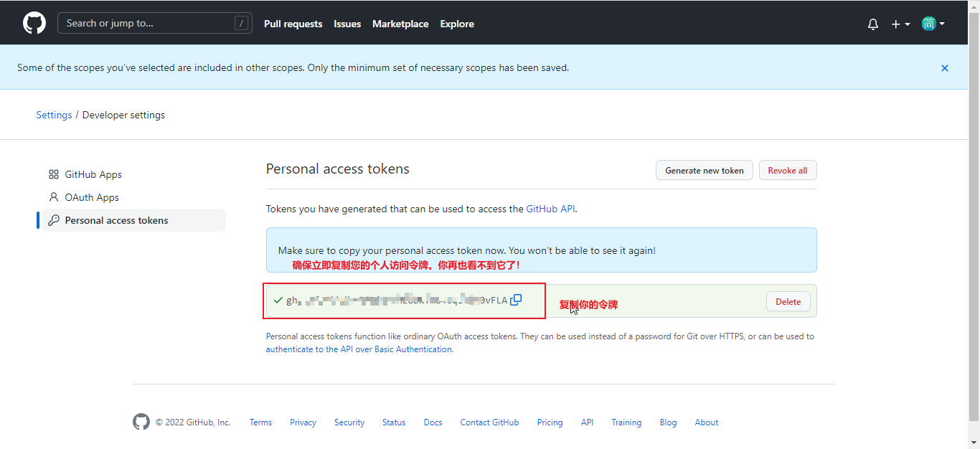Open authenticate to the API link
Image resolution: width=980 pixels, height=449 pixels.
[x=359, y=349]
